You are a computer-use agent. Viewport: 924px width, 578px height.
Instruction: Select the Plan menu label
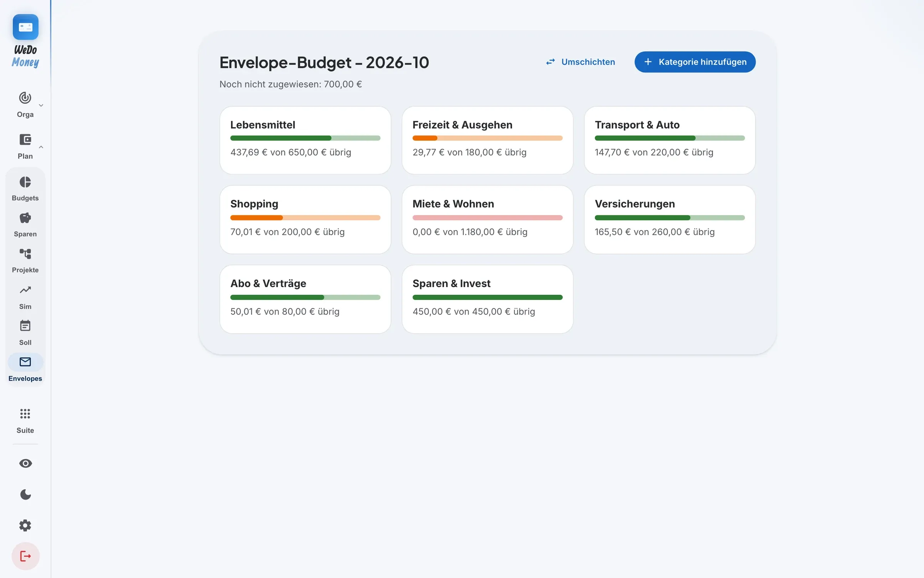(x=25, y=156)
